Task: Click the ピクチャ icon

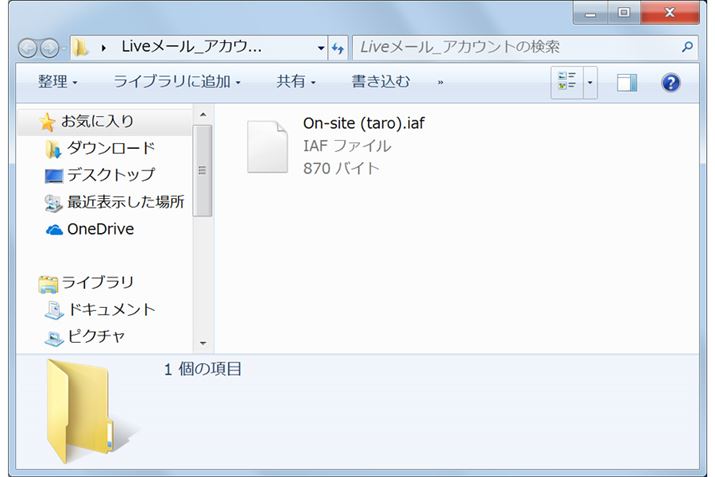Action: click(x=54, y=338)
